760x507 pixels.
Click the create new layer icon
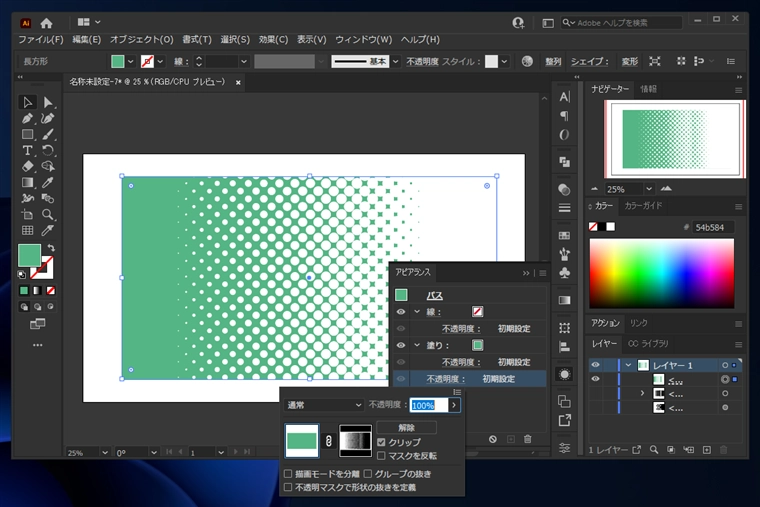(x=707, y=450)
